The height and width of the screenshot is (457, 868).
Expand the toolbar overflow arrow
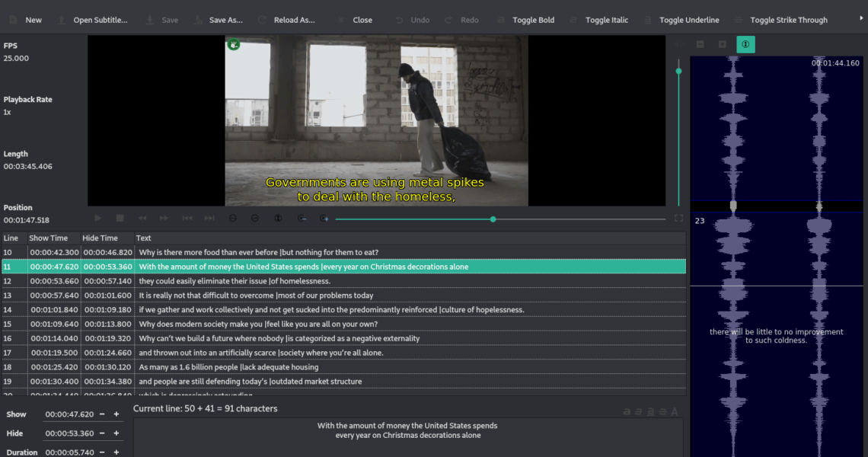(x=860, y=20)
